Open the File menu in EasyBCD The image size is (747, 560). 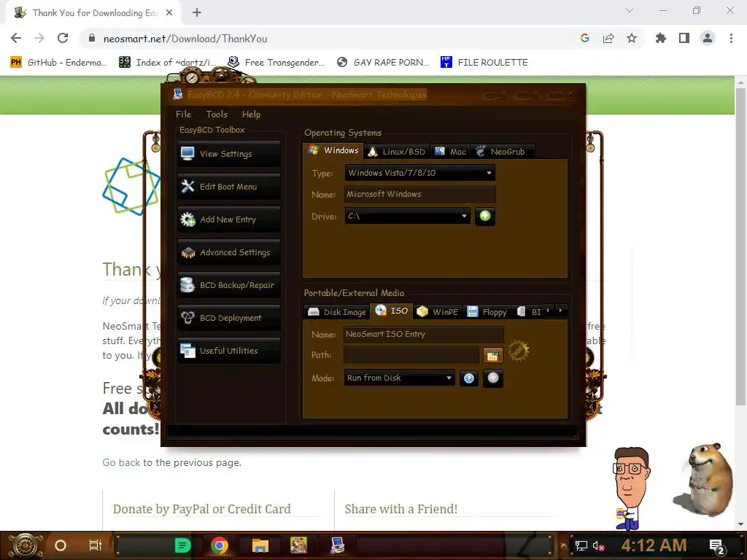[183, 114]
